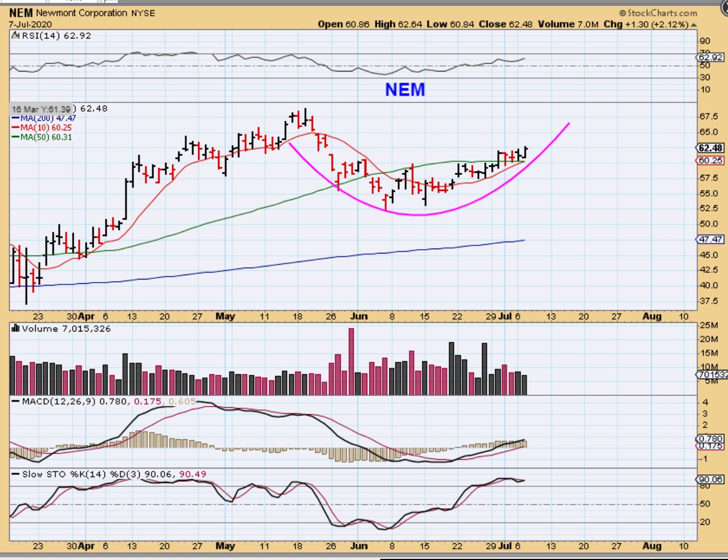
Task: Click the black line marker before MACD(12,26,9)
Action: pyautogui.click(x=16, y=401)
